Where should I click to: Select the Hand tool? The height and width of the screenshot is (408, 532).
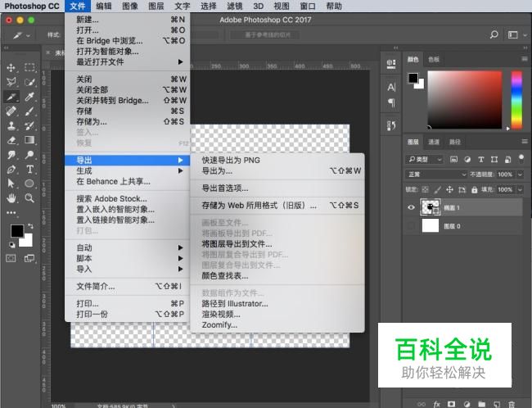click(11, 198)
